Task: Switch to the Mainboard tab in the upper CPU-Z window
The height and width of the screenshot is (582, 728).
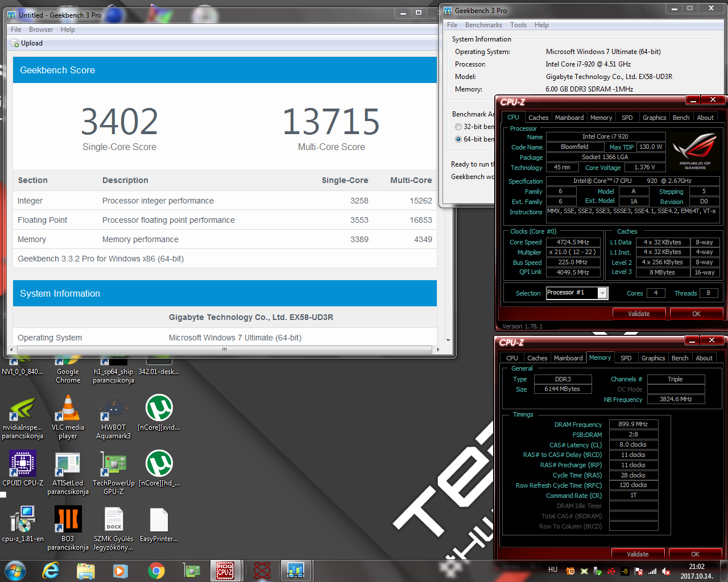Action: point(569,118)
